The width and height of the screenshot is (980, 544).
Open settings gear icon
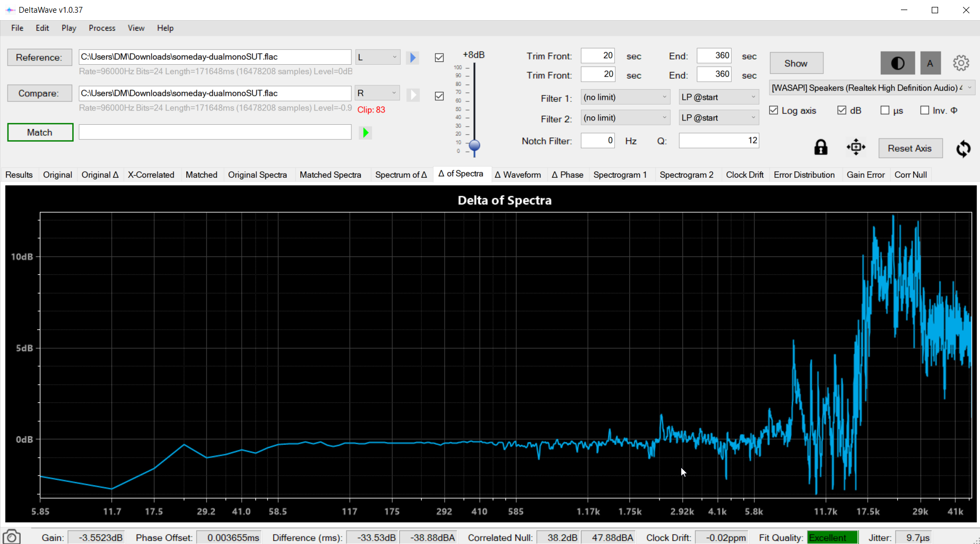pos(961,63)
